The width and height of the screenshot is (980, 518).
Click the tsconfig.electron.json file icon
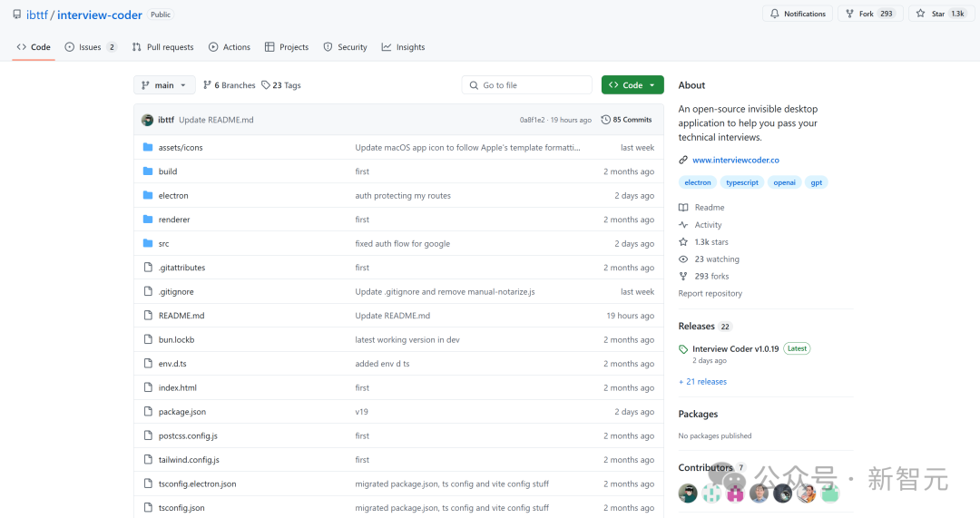pyautogui.click(x=148, y=484)
